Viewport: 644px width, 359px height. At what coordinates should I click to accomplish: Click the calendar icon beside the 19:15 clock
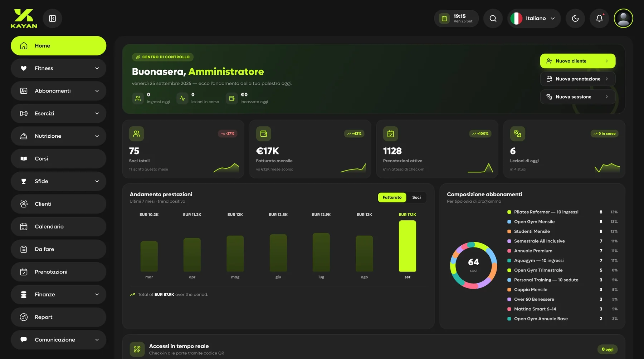[x=444, y=19]
